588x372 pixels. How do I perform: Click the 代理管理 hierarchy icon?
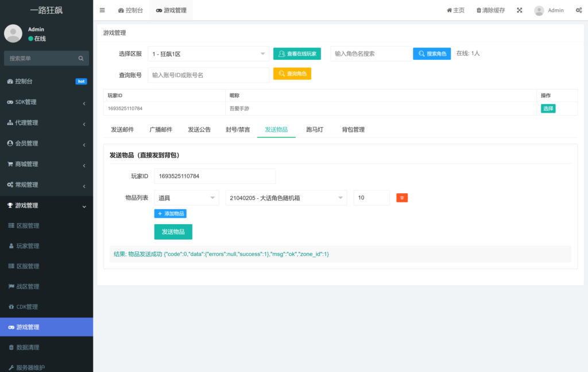point(10,122)
